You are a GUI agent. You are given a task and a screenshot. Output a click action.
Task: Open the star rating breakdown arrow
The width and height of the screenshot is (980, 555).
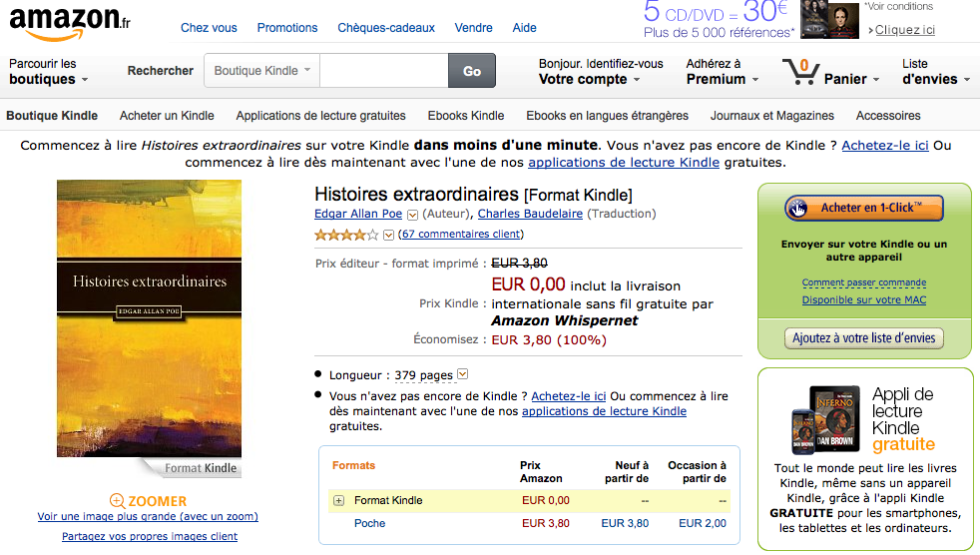(388, 235)
